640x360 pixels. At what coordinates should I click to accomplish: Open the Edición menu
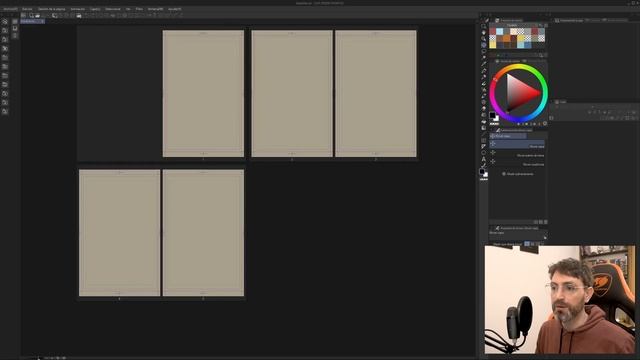(x=27, y=9)
